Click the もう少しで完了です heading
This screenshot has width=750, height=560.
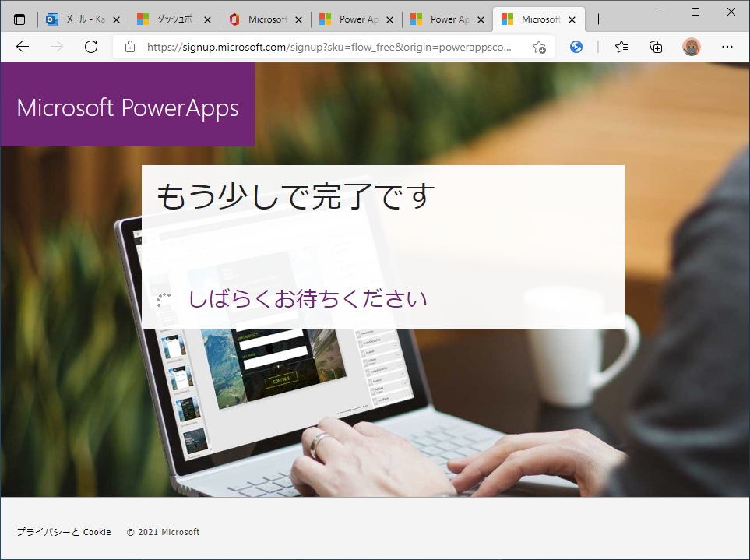(296, 196)
